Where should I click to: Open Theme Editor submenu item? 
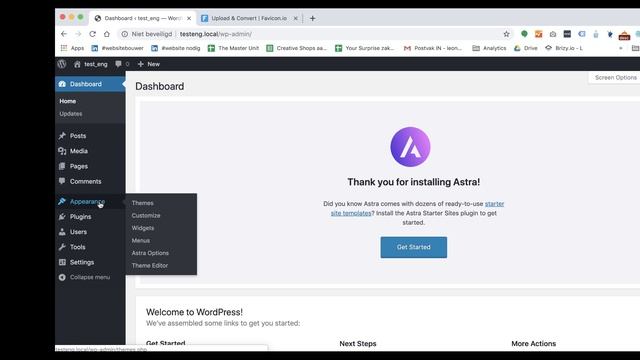149,265
